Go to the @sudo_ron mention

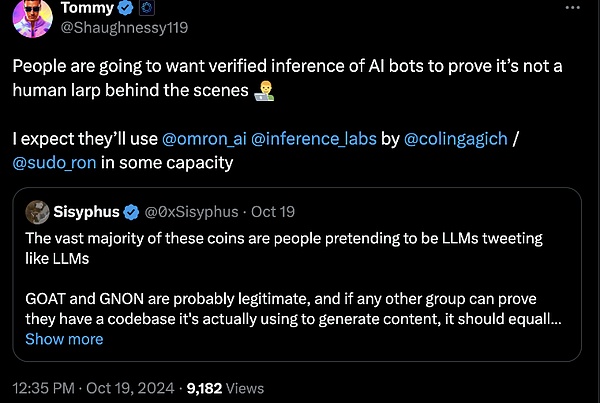[x=56, y=161]
